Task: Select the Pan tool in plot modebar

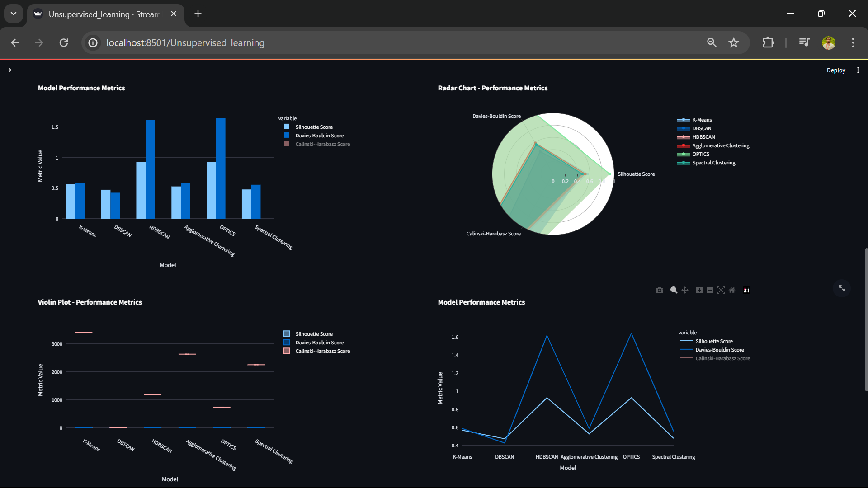Action: click(x=685, y=290)
